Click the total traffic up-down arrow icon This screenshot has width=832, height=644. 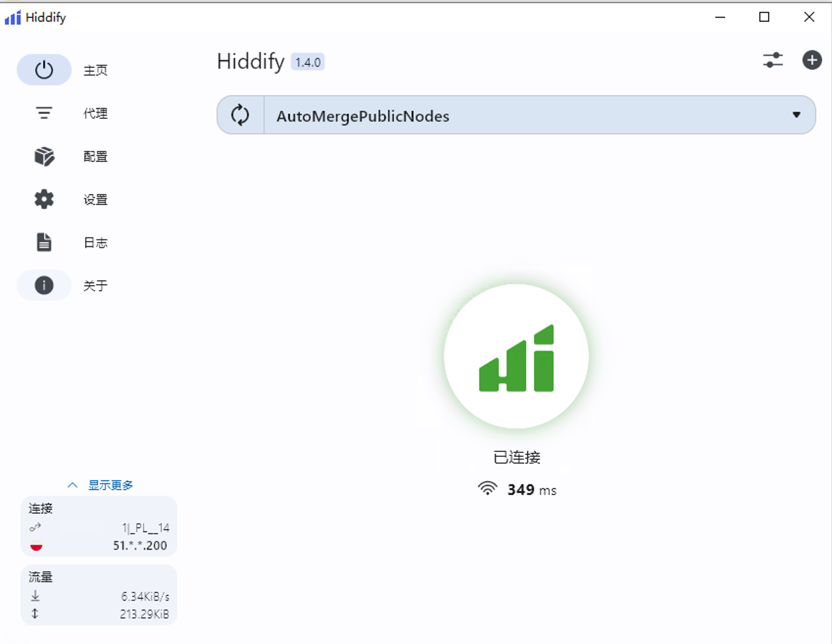tap(35, 614)
